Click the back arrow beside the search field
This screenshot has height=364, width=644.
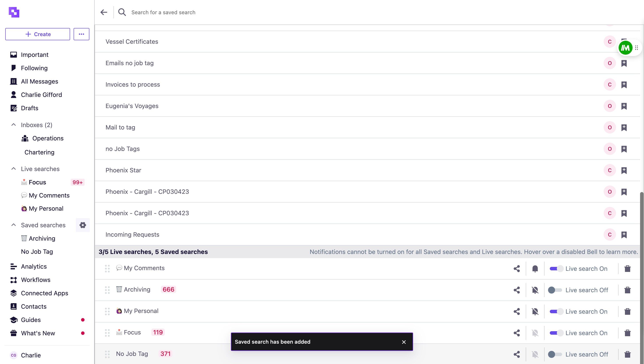(104, 12)
